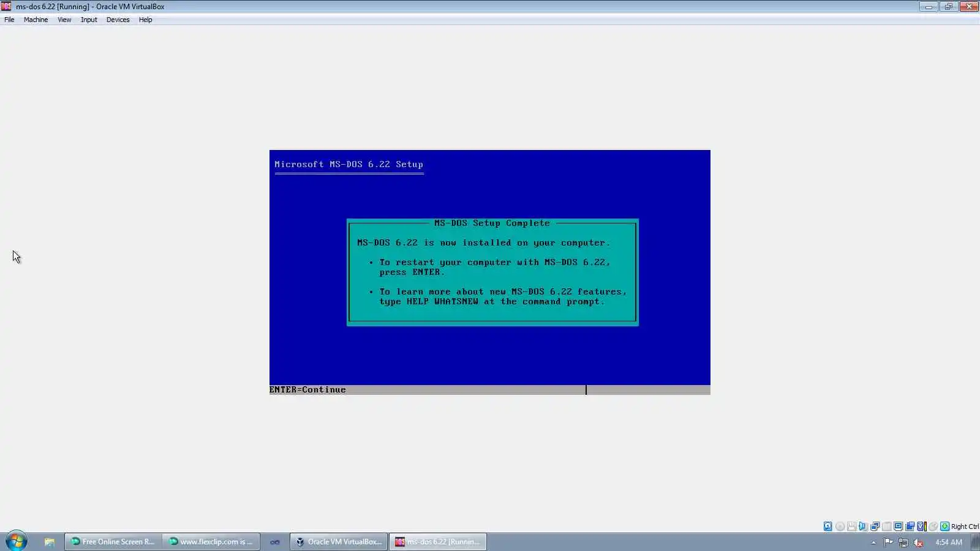Open the hard disk activity indicator

(x=827, y=527)
